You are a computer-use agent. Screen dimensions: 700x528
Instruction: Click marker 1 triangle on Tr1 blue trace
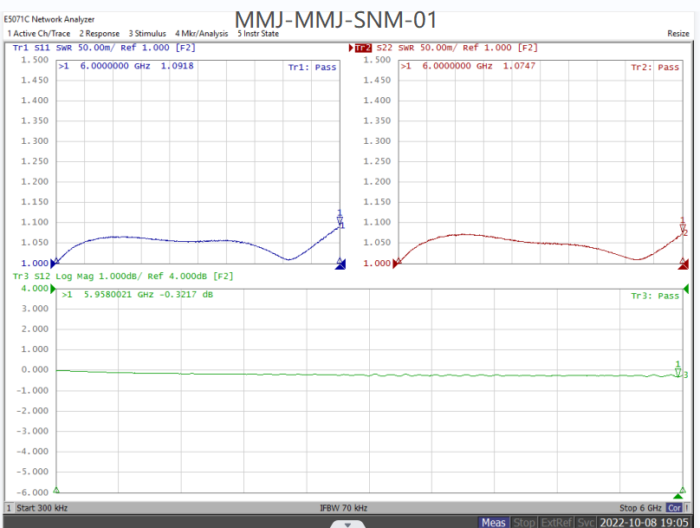tap(340, 220)
